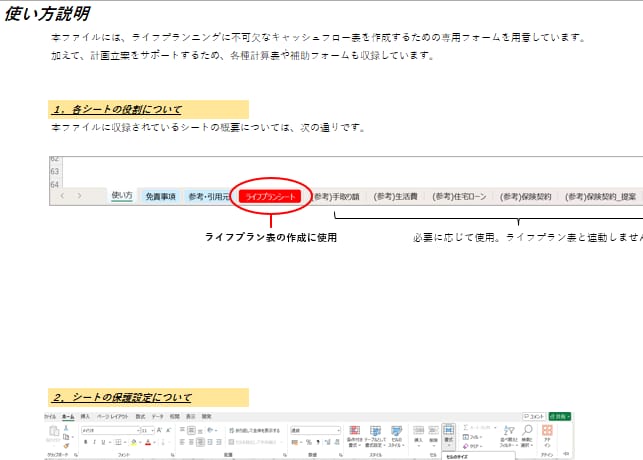Click the red font color icon
Screen dimensions: 643x460
click(x=148, y=442)
